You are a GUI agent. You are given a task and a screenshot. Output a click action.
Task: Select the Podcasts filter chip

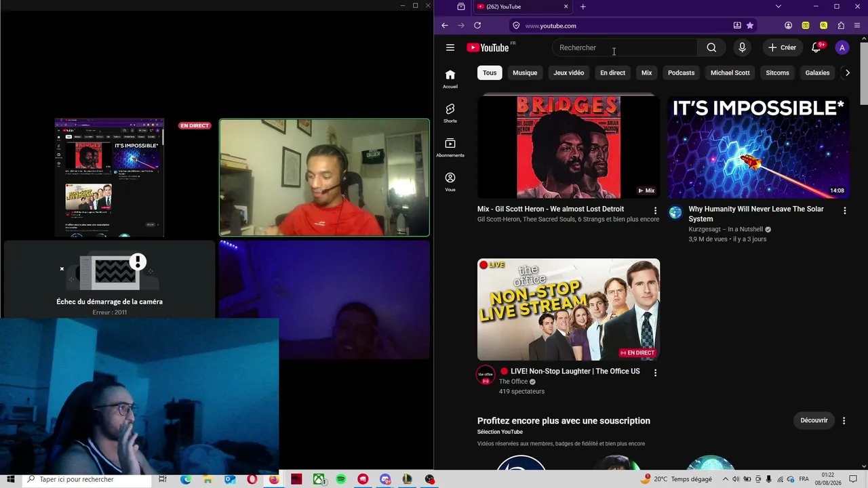pos(682,73)
